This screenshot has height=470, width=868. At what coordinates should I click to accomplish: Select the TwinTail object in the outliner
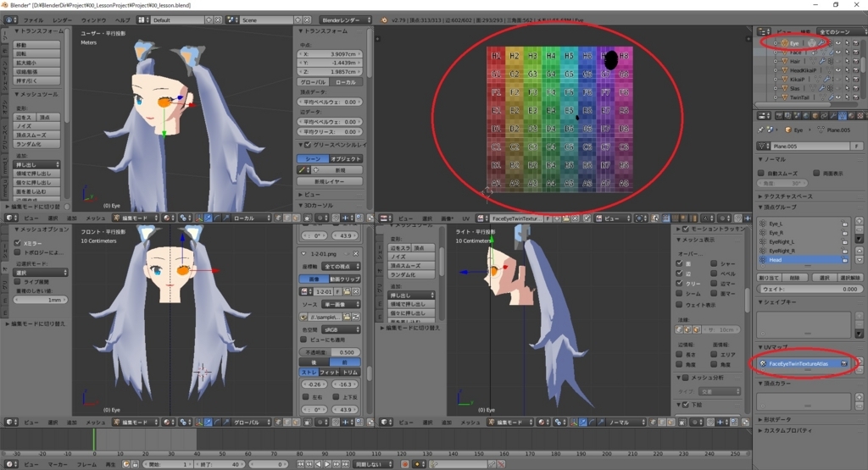pyautogui.click(x=798, y=97)
